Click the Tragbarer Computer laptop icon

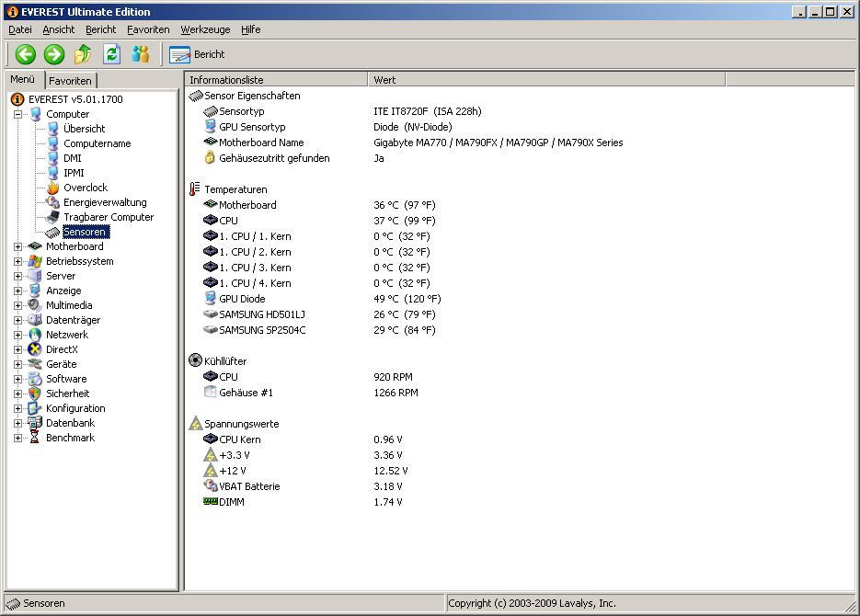[52, 217]
